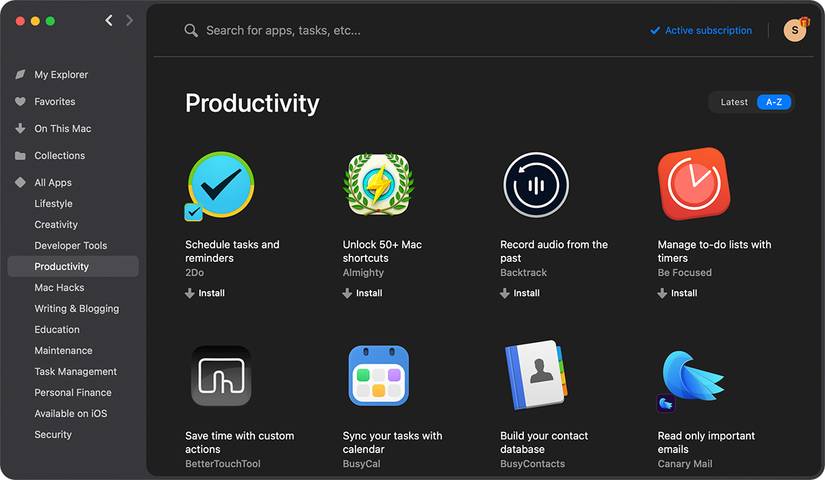The image size is (825, 480).
Task: Open My Explorer in sidebar
Action: coord(61,75)
